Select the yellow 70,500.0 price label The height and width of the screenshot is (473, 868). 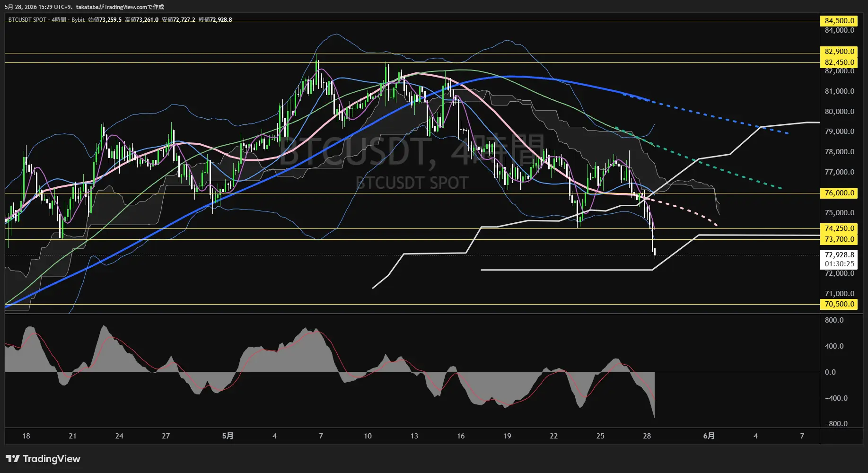[840, 304]
